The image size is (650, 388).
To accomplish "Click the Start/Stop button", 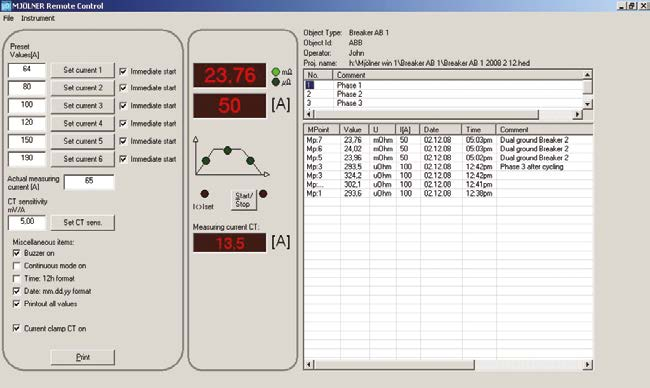I will (x=243, y=200).
